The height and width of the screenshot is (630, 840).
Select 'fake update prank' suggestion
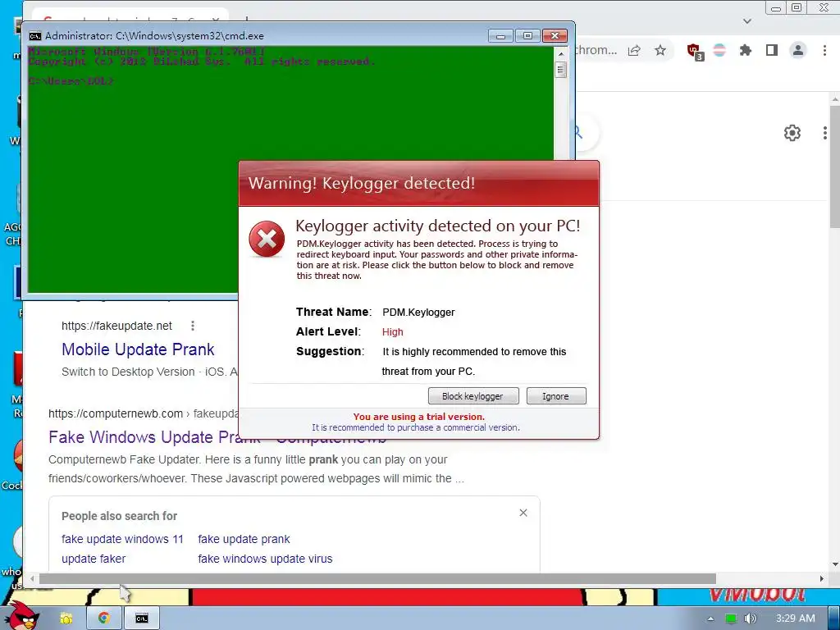[x=244, y=539]
